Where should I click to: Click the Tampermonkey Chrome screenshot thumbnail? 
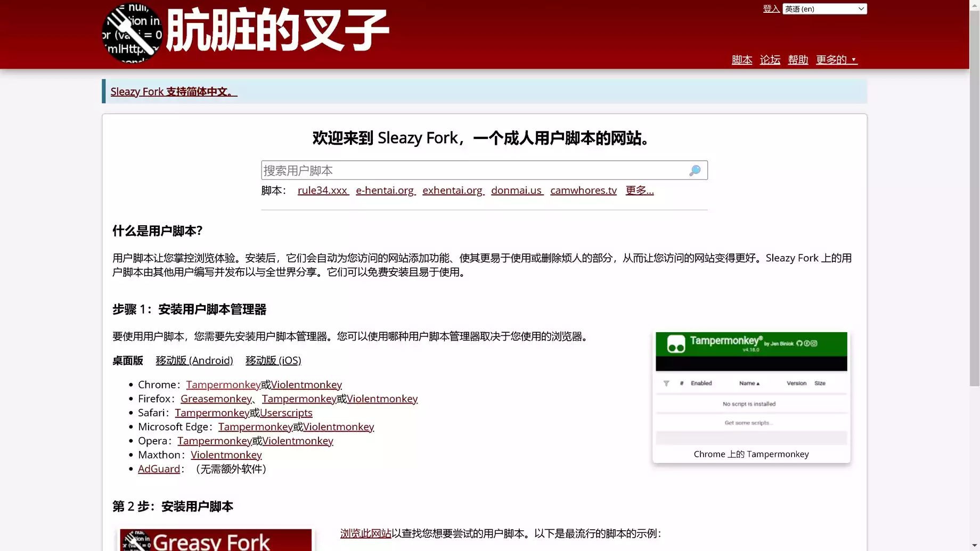pyautogui.click(x=751, y=389)
